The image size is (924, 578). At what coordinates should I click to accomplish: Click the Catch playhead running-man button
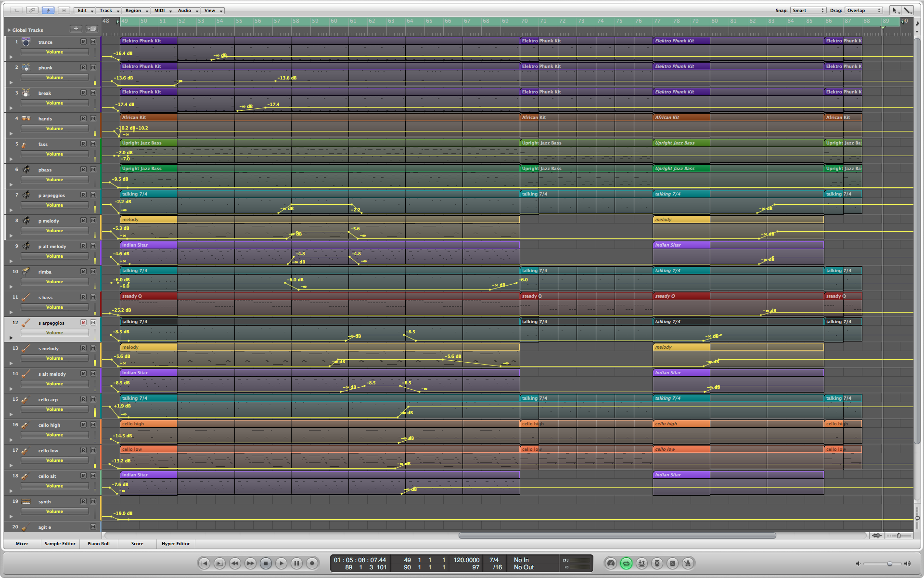[x=48, y=10]
